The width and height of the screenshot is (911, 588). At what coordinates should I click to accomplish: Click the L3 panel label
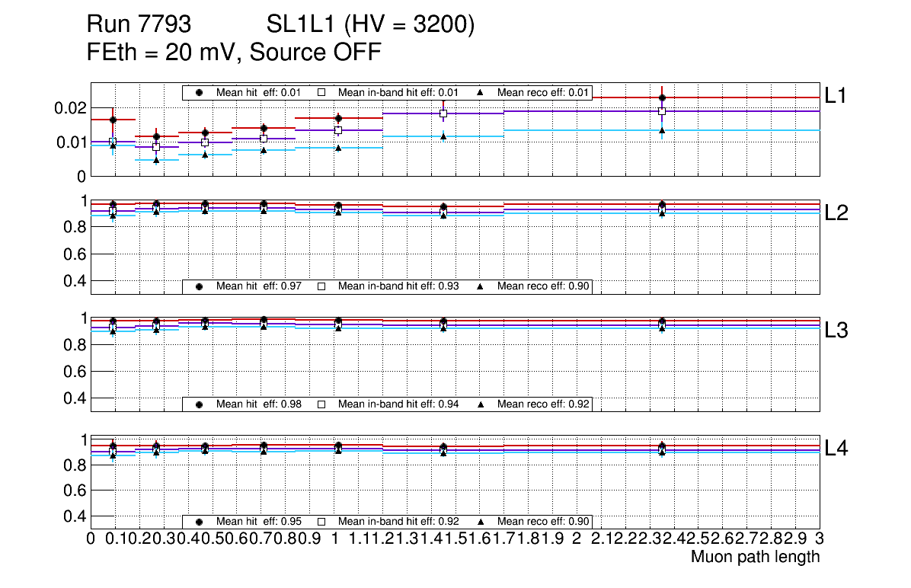click(838, 331)
